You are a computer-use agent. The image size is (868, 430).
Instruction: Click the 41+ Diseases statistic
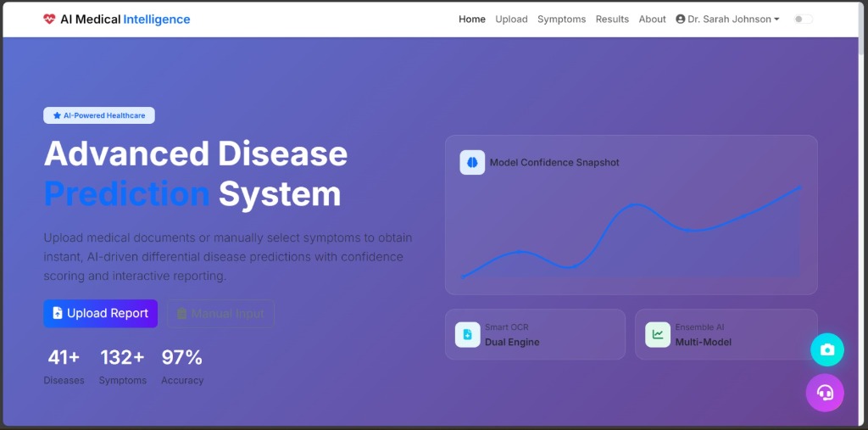[x=64, y=366]
